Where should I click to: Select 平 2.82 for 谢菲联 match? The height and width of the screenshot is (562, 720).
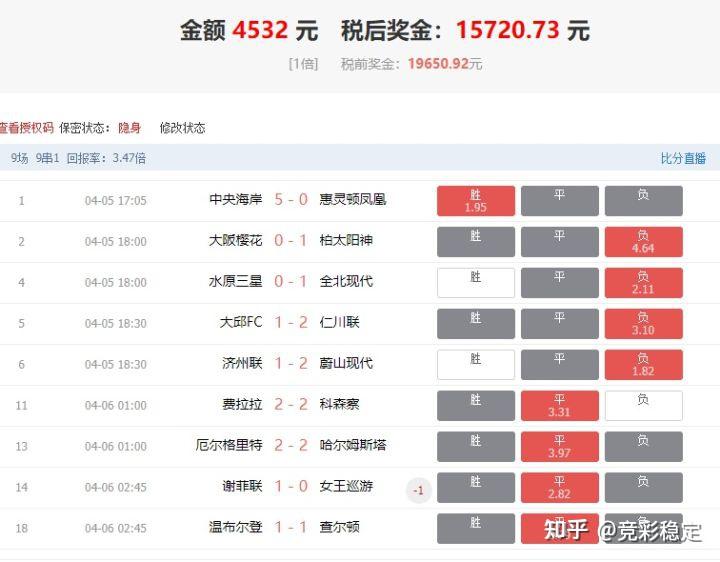tap(560, 487)
